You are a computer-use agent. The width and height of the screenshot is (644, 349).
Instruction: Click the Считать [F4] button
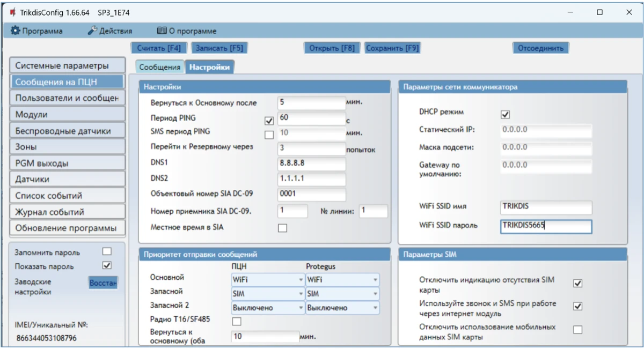click(159, 48)
